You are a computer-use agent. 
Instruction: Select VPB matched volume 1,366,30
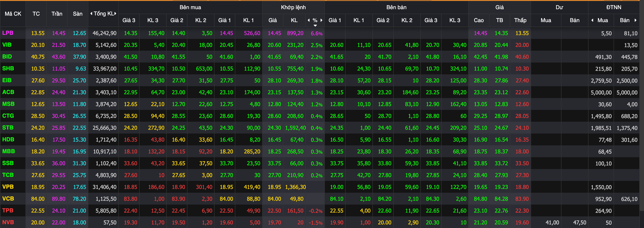pyautogui.click(x=295, y=187)
